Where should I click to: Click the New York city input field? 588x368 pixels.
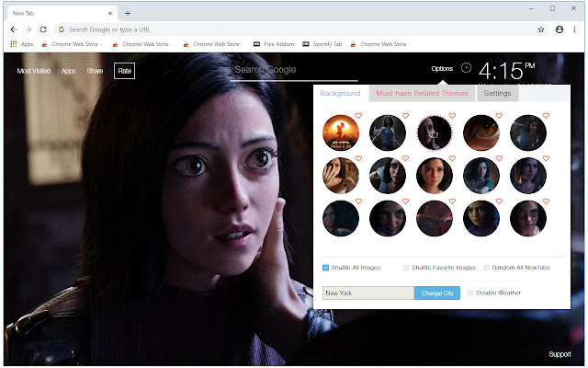click(368, 293)
